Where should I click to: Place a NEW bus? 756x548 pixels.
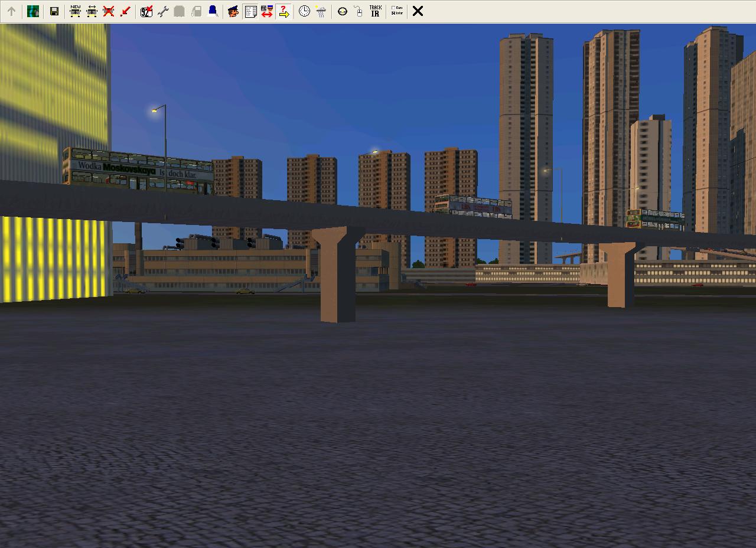point(75,11)
